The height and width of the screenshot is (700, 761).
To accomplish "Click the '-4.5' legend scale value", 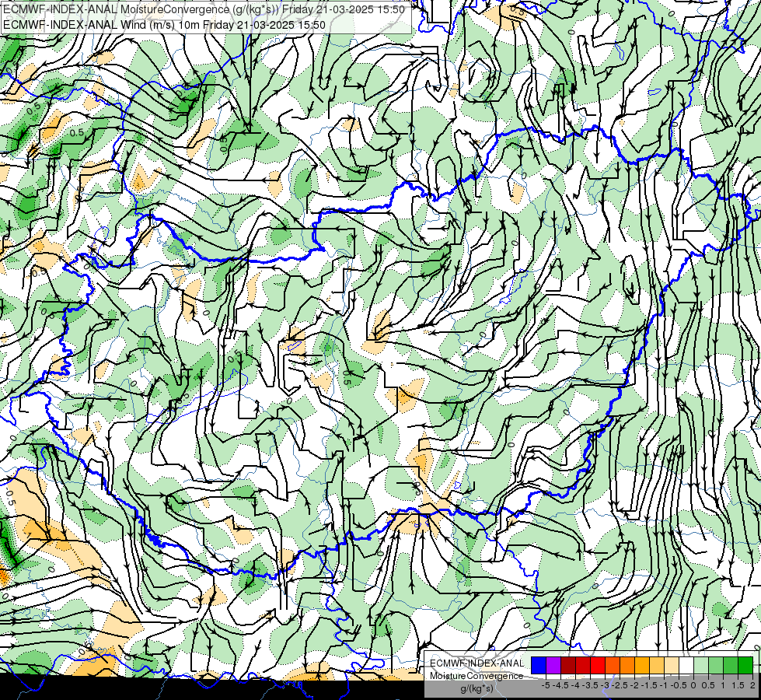I will pyautogui.click(x=560, y=685).
